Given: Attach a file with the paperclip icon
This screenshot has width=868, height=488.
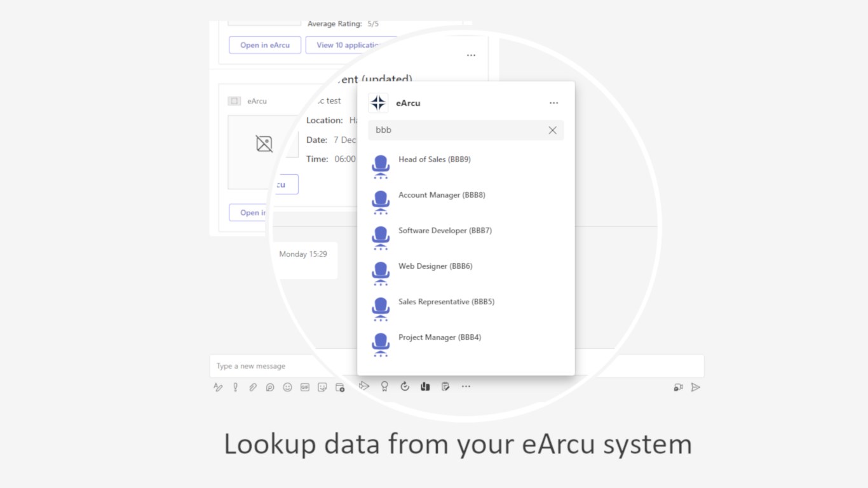Looking at the screenshot, I should click(x=253, y=387).
